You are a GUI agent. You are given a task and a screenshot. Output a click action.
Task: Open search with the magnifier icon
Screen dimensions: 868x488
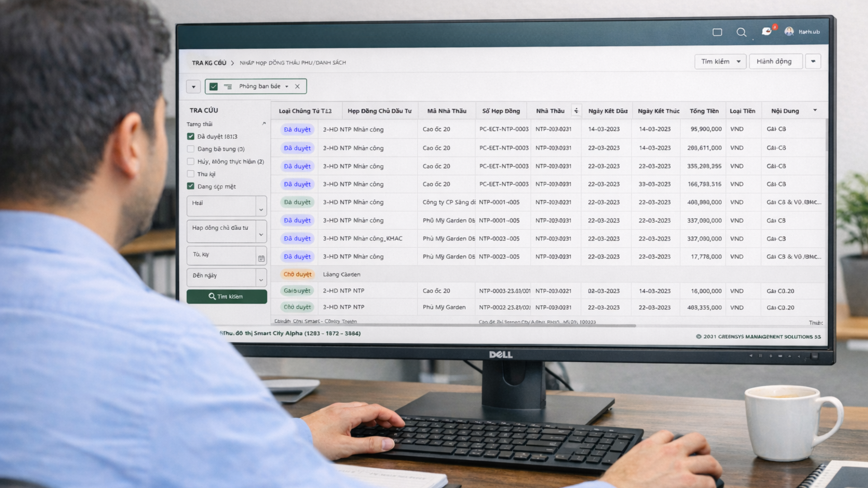coord(741,32)
